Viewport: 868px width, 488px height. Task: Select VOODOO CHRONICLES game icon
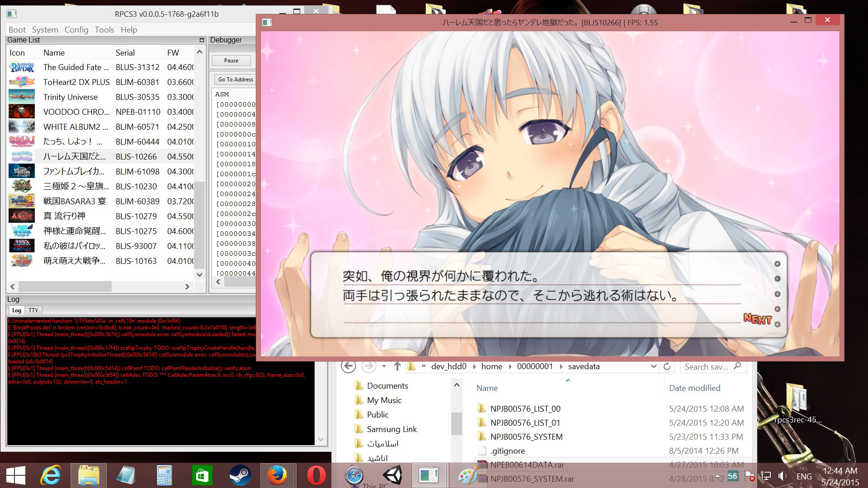pyautogui.click(x=22, y=112)
